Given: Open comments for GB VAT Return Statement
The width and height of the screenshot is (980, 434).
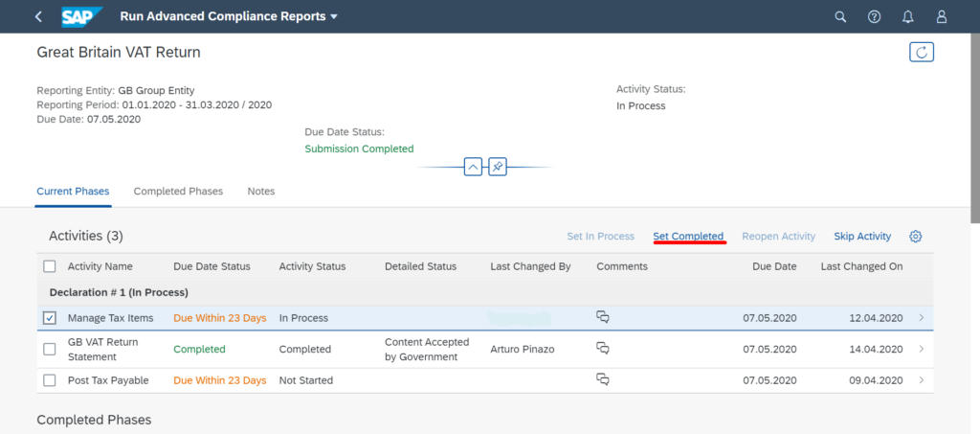Looking at the screenshot, I should [603, 348].
